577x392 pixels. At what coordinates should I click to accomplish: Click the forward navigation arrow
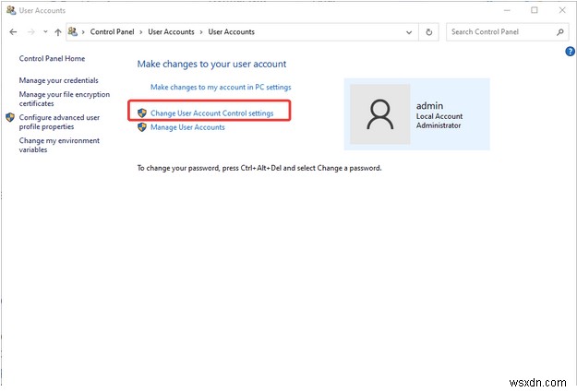(x=31, y=32)
